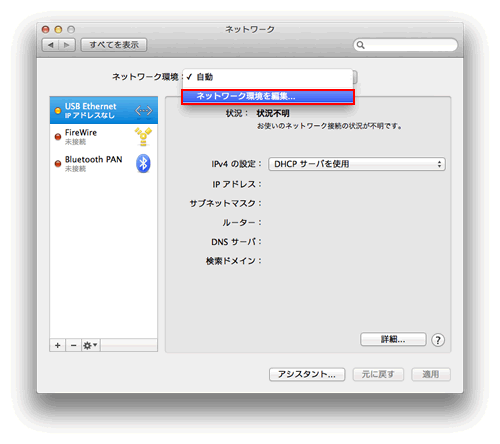Screen dimensions: 500x444
Task: Select FireWire in the service list
Action: coord(104,137)
